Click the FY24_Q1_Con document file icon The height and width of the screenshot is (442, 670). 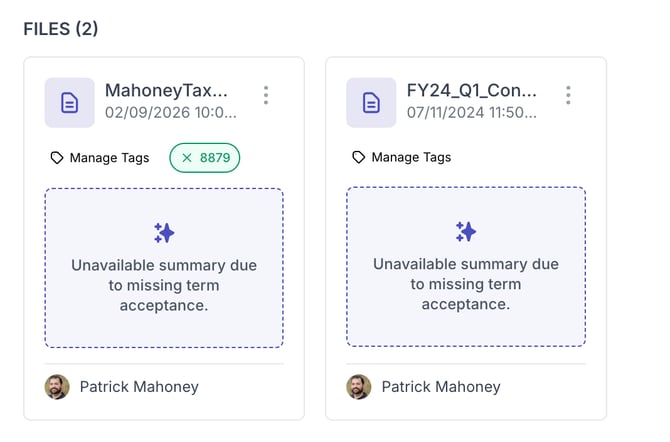point(371,102)
